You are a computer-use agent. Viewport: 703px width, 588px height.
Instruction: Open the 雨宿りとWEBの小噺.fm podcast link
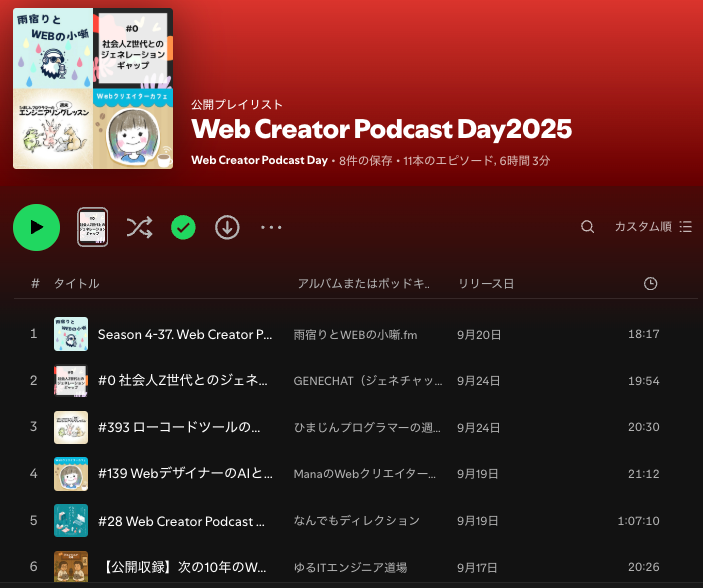(355, 335)
